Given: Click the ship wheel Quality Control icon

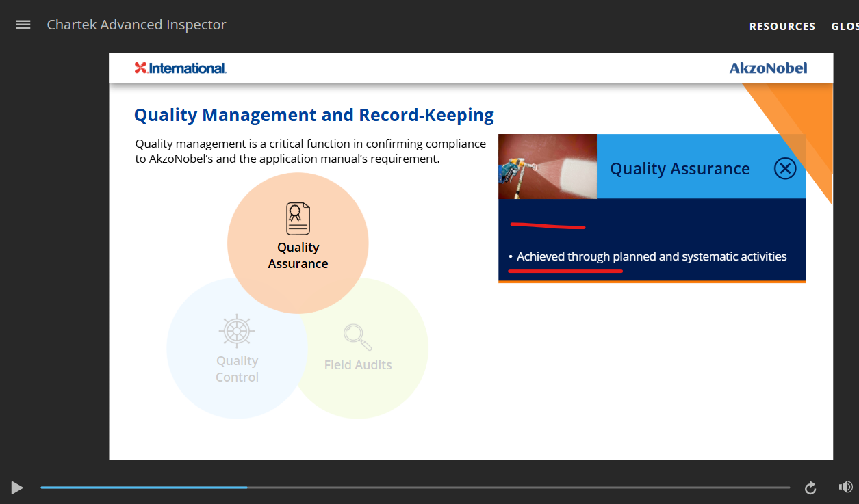Looking at the screenshot, I should 237,332.
